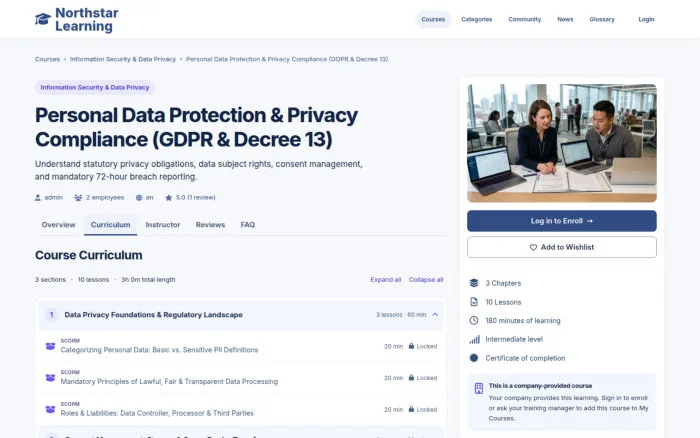
Task: Click the signal bars icon beside Intermediate level
Action: point(474,339)
